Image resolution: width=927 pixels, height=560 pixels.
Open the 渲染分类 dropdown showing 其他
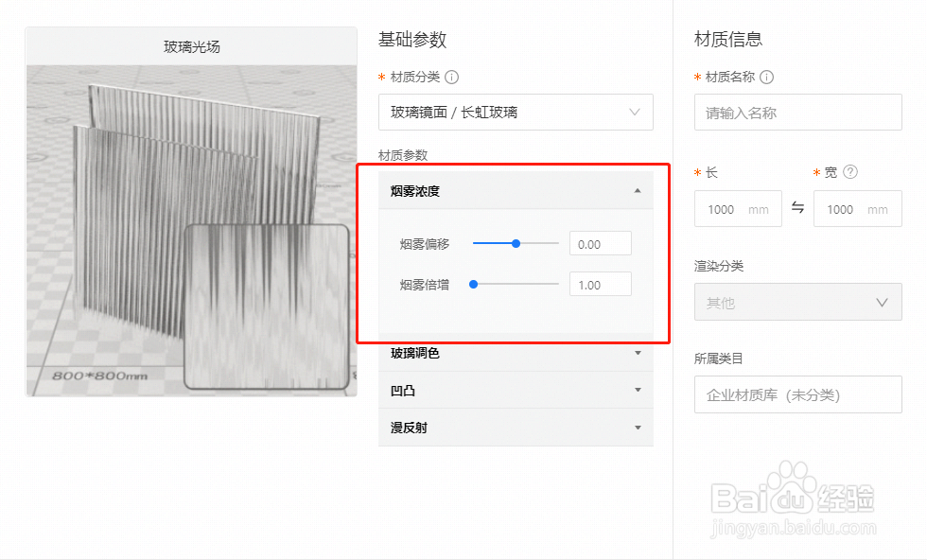click(x=797, y=303)
